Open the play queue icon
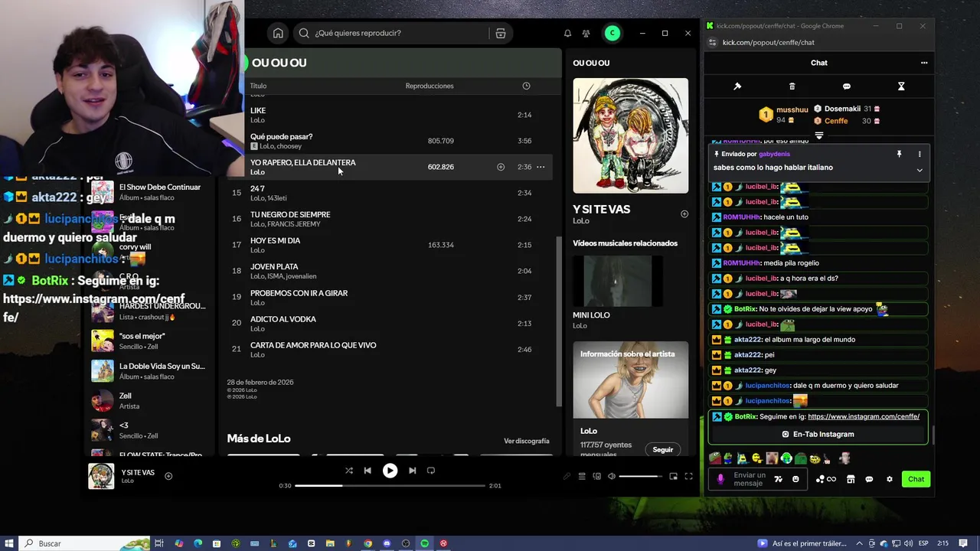Screen dimensions: 980x551 [x=582, y=476]
